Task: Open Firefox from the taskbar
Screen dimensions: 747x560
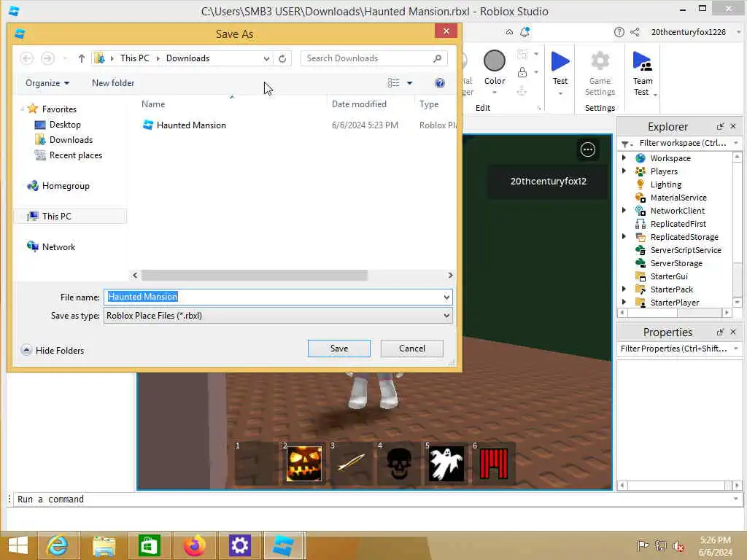Action: coord(194,545)
